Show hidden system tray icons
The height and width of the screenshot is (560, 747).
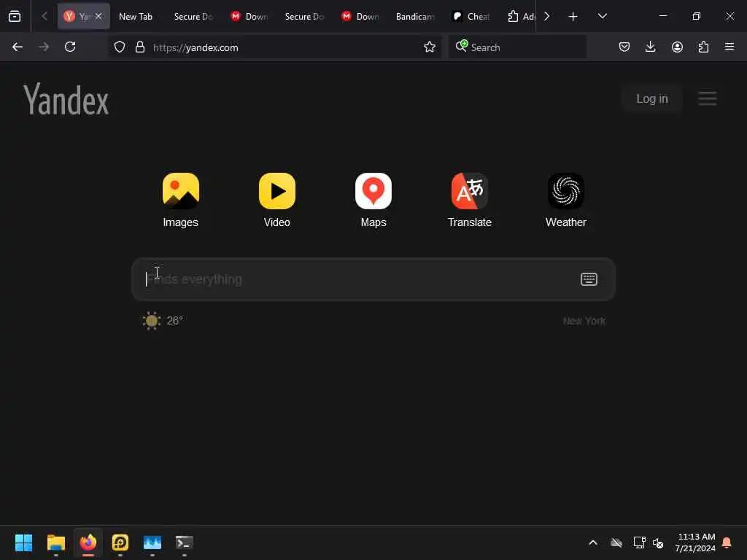(x=593, y=542)
